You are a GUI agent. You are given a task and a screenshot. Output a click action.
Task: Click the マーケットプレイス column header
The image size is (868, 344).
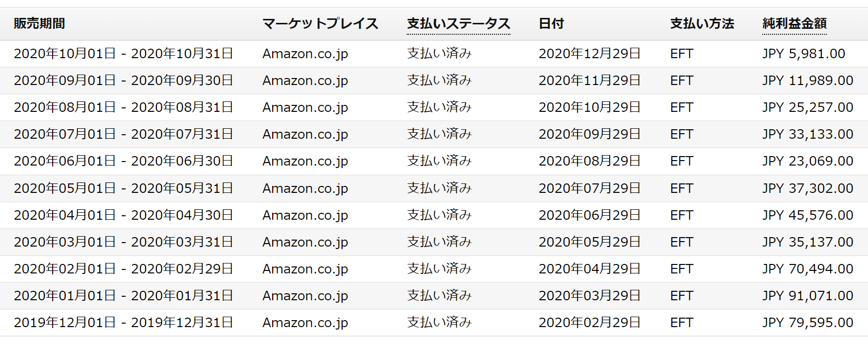(x=320, y=23)
